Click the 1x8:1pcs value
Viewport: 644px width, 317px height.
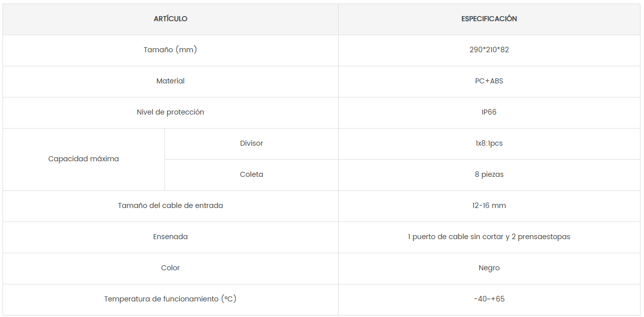[489, 143]
